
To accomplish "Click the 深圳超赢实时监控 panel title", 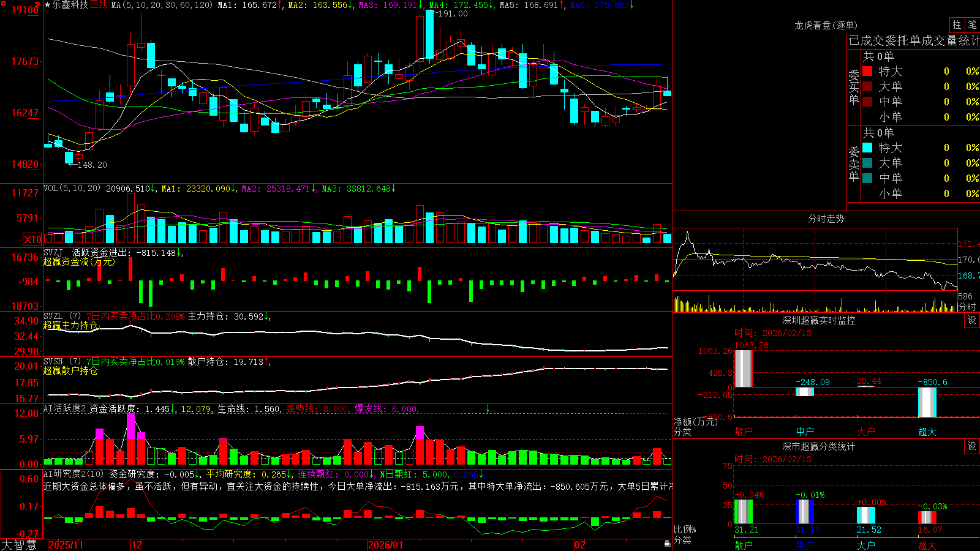I will 819,320.
